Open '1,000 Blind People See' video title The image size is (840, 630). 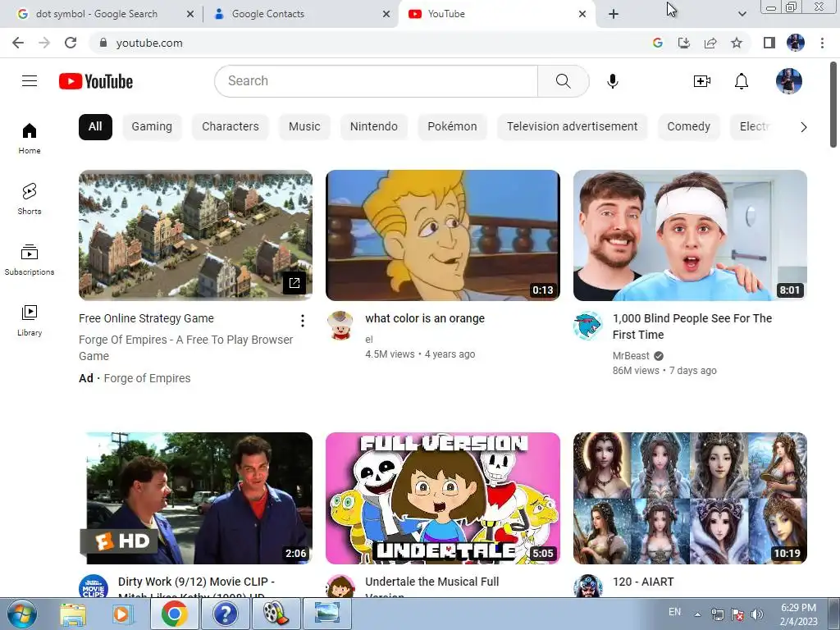pos(692,326)
